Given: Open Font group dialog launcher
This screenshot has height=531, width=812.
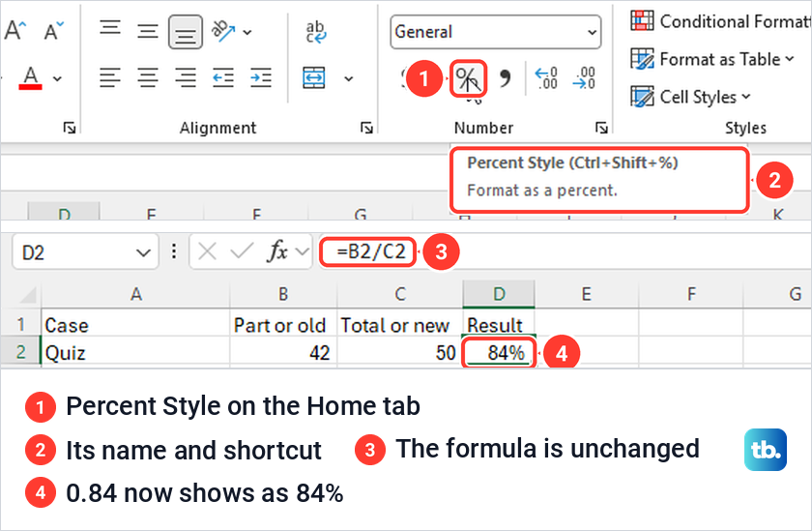Looking at the screenshot, I should pyautogui.click(x=70, y=128).
